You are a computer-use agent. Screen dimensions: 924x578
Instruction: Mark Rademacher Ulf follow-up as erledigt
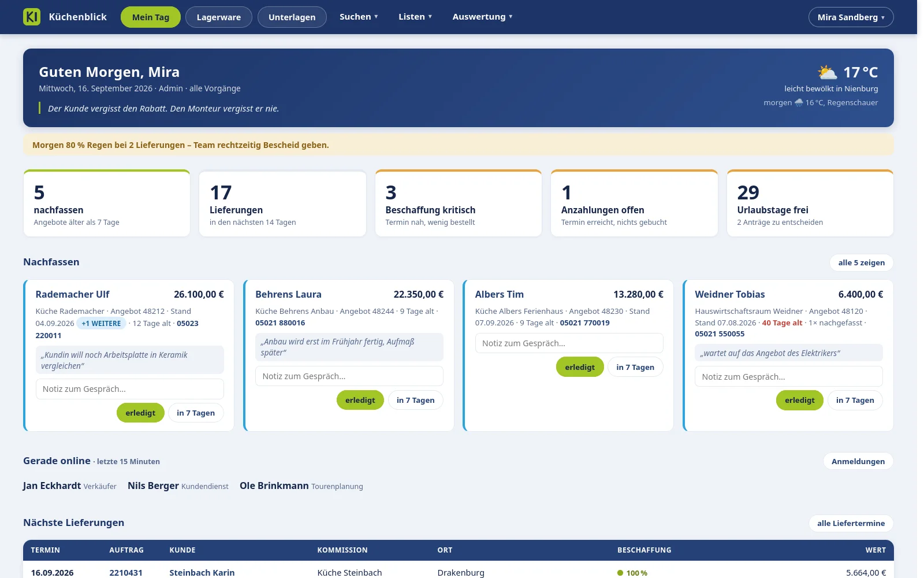pos(140,413)
